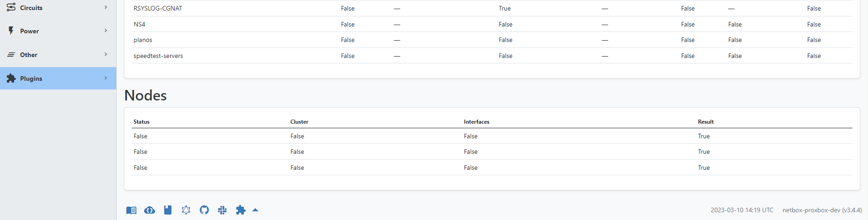Open the REST API cloud icon
Image resolution: width=868 pixels, height=220 pixels.
[x=150, y=210]
